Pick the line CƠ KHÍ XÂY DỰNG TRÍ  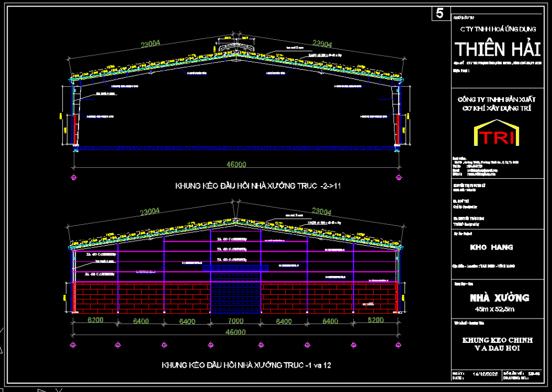(x=496, y=108)
